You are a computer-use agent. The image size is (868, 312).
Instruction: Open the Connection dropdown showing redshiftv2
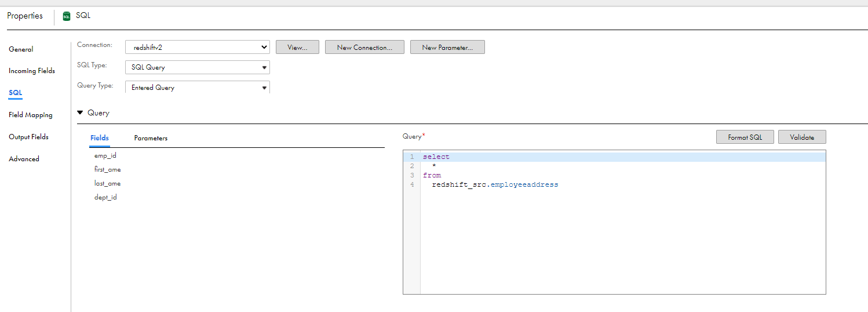(x=198, y=47)
